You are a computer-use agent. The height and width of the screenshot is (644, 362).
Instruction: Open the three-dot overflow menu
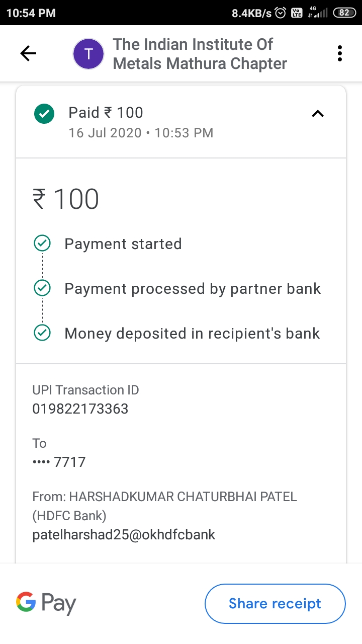pyautogui.click(x=340, y=53)
